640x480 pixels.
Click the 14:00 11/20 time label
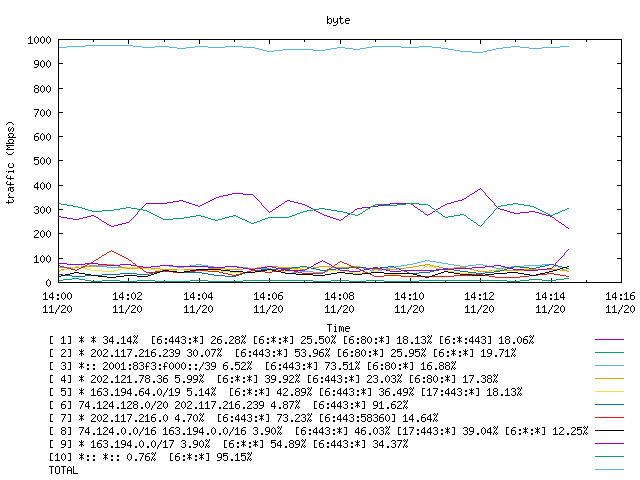[57, 302]
